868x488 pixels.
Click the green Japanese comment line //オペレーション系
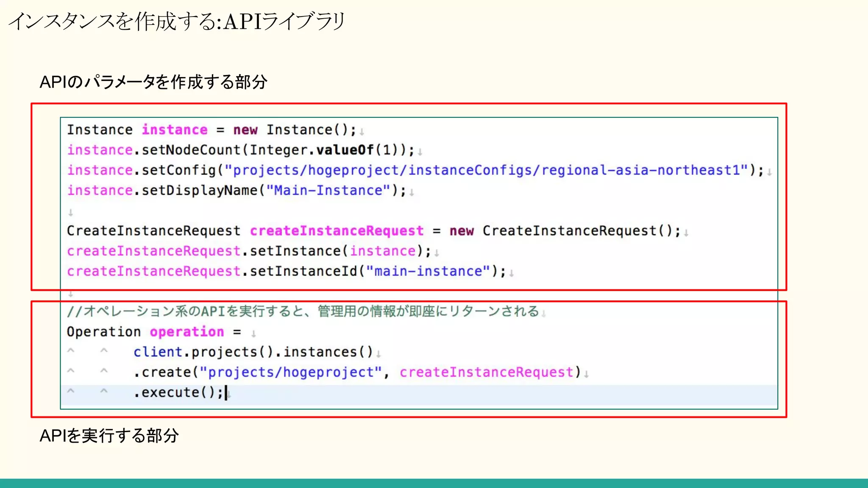pos(303,311)
